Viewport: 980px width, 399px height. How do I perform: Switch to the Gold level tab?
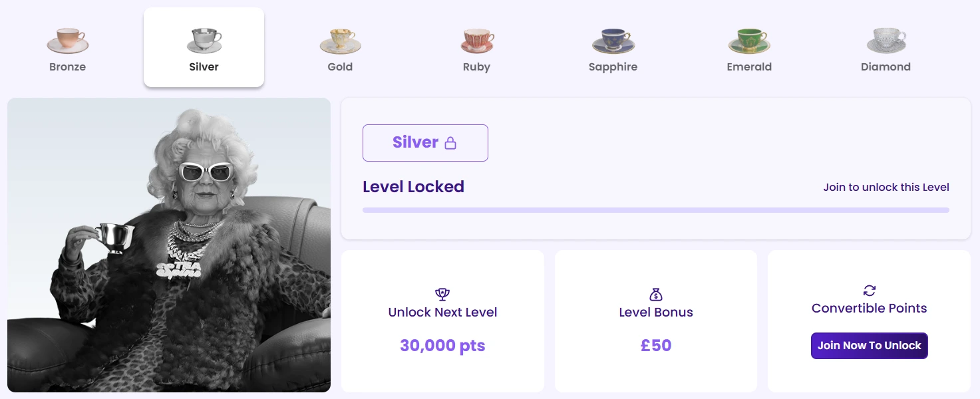[x=340, y=66]
